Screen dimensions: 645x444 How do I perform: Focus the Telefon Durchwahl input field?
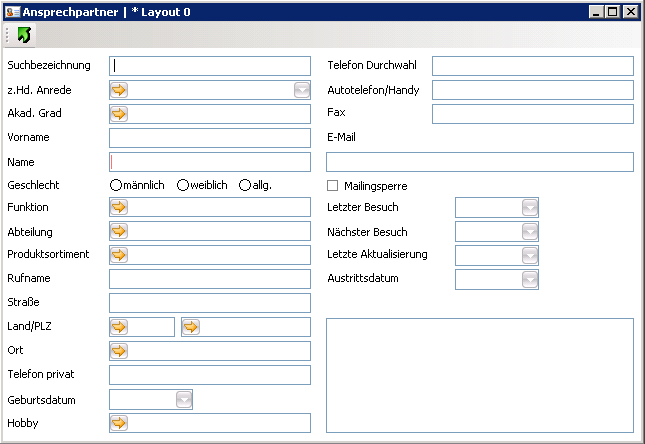[532, 66]
